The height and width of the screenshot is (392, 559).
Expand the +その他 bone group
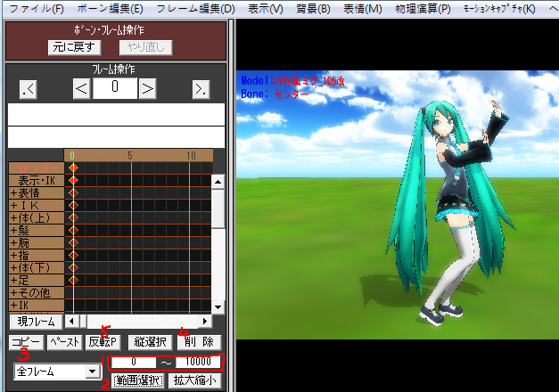pos(37,292)
